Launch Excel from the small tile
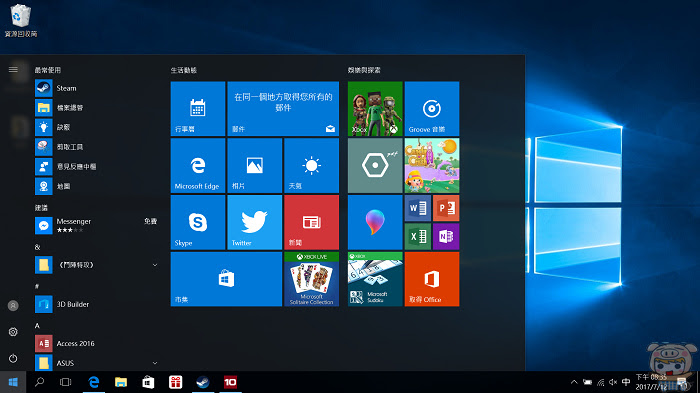This screenshot has width=700, height=393. point(418,236)
